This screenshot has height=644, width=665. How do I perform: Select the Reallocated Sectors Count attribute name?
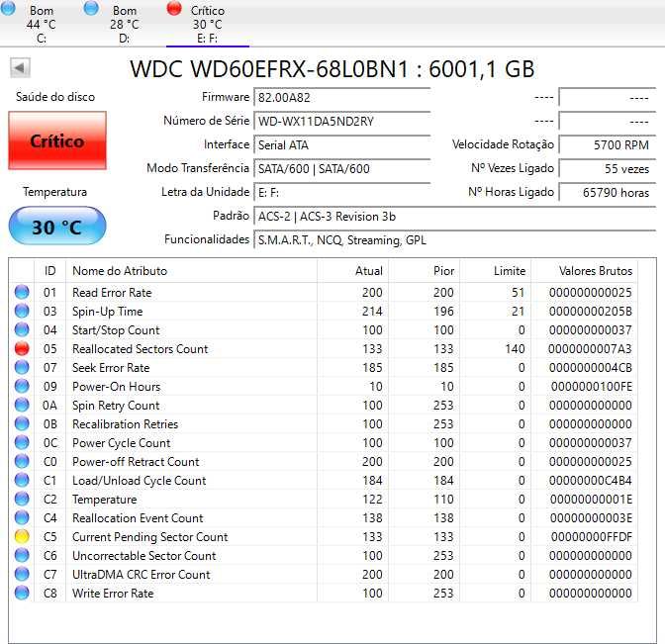(140, 349)
